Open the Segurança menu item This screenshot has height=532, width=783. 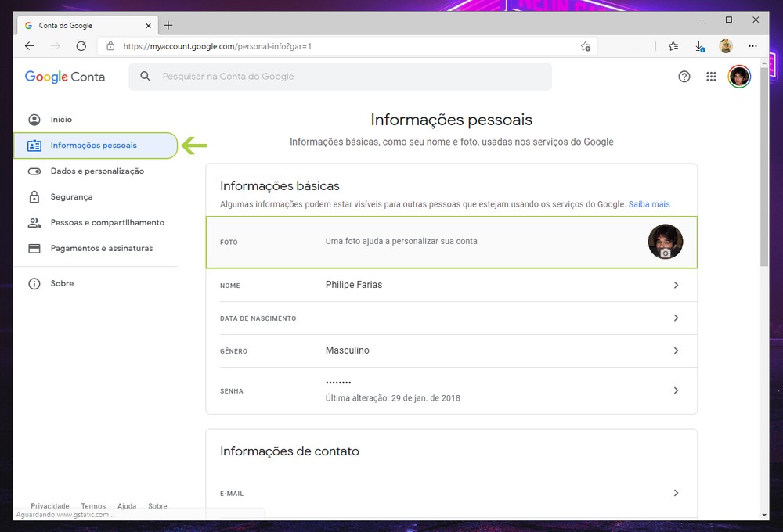click(x=71, y=197)
